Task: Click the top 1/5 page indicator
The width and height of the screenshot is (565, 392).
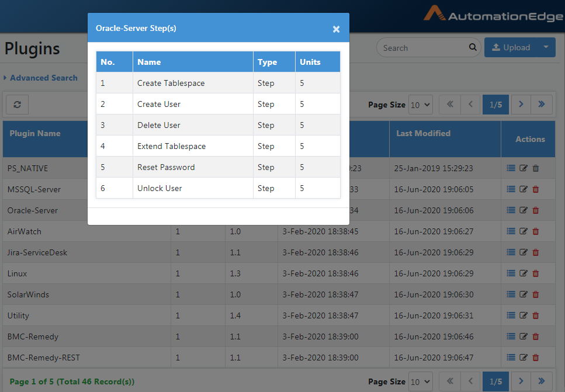Action: pos(495,105)
